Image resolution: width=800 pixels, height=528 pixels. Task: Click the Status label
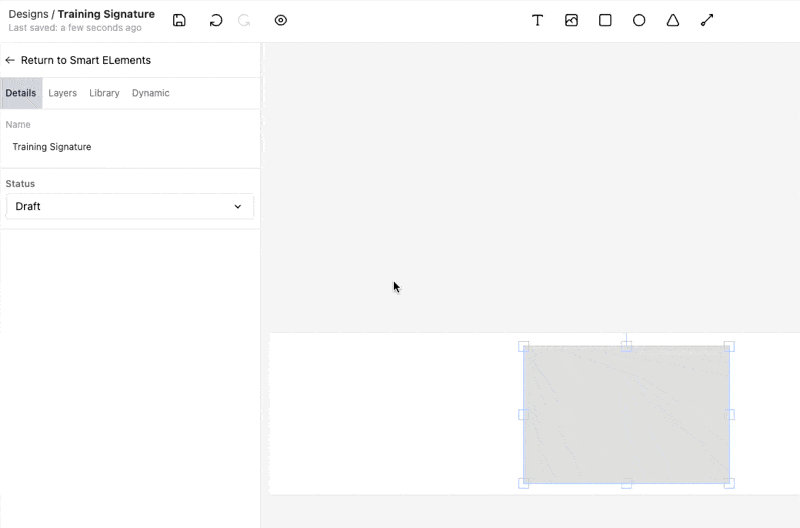coord(20,184)
